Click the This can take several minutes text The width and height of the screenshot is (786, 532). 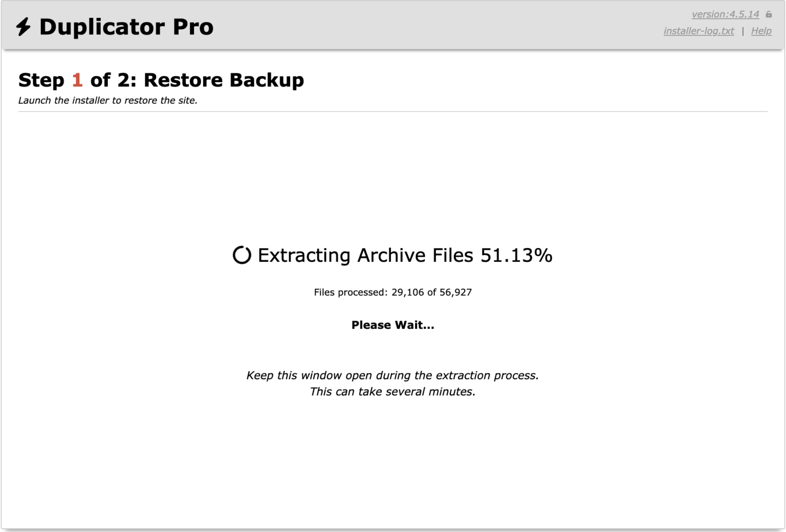coord(392,391)
